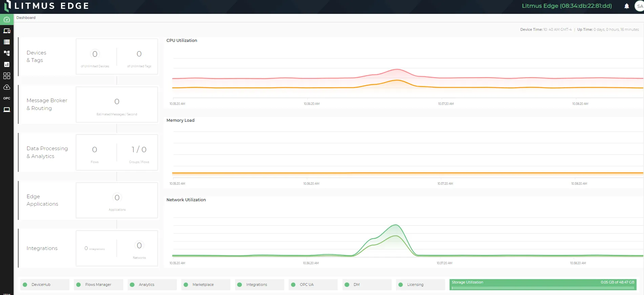This screenshot has width=644, height=295.
Task: Click the DeviceHub status chip
Action: 45,285
